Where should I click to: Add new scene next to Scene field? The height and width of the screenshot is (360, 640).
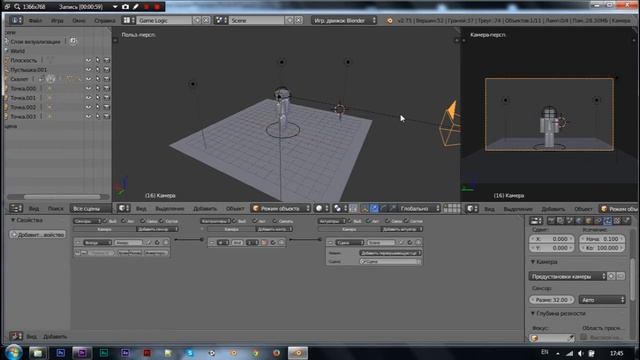point(289,20)
